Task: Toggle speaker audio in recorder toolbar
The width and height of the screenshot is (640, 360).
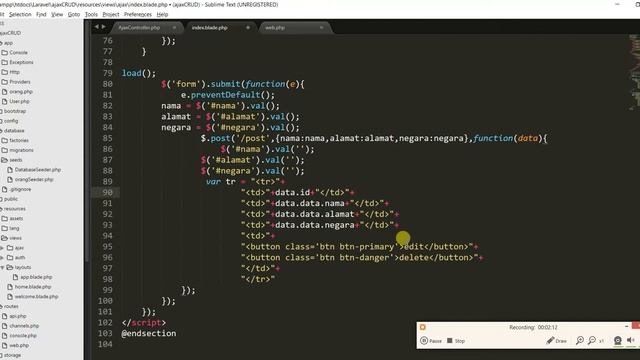Action: [x=631, y=340]
